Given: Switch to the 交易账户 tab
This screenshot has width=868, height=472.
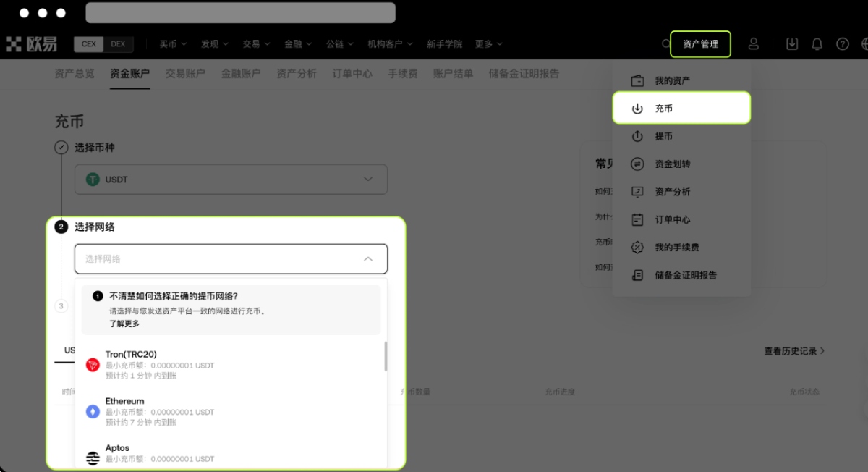Looking at the screenshot, I should pyautogui.click(x=185, y=73).
